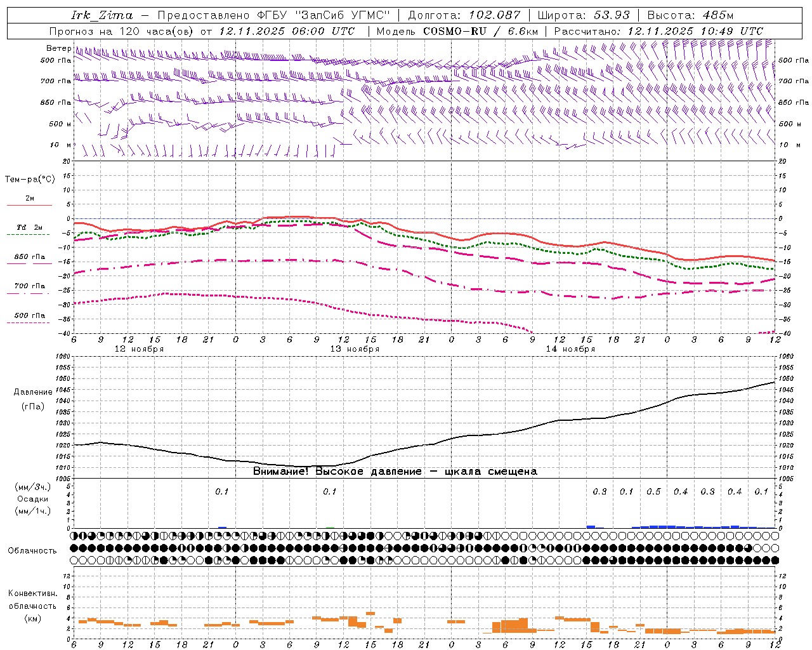The image size is (812, 650).
Task: Click the date label 14 ноября
Action: click(570, 349)
